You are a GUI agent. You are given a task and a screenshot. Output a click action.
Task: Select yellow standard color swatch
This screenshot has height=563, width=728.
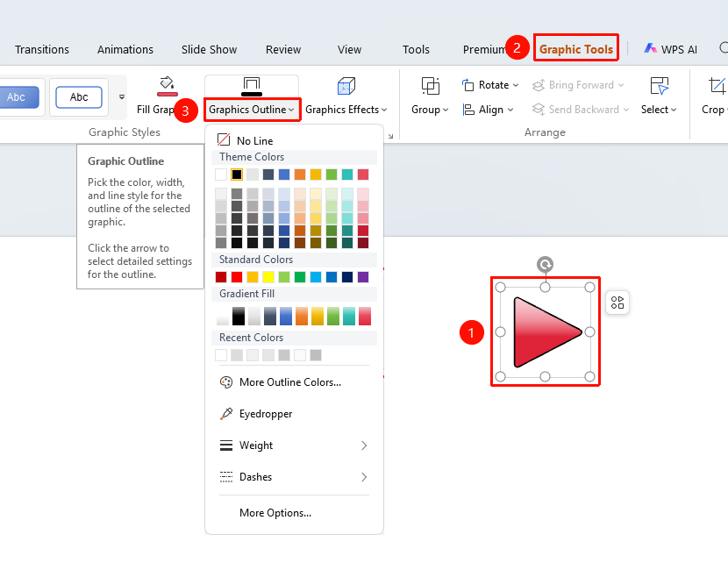(268, 277)
